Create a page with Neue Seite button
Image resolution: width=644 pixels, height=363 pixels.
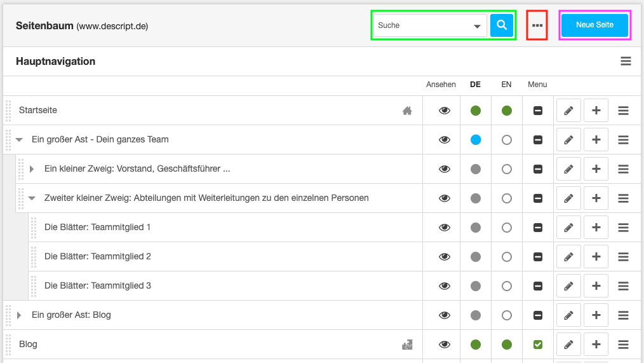pyautogui.click(x=594, y=25)
